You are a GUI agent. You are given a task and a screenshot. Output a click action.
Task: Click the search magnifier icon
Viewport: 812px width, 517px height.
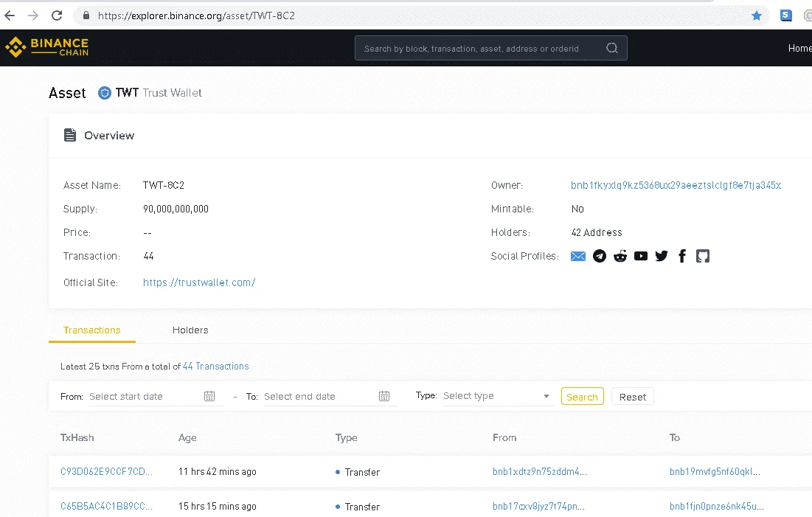pos(612,48)
